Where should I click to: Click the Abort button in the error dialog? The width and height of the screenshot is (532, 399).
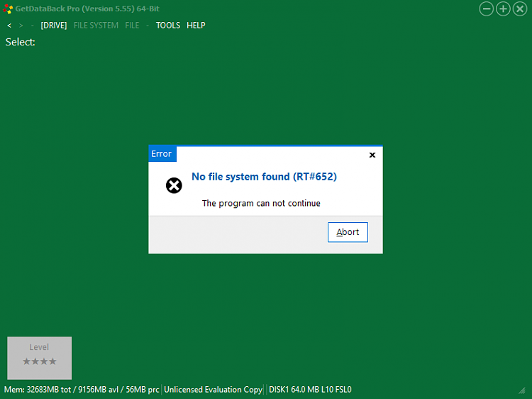[x=348, y=232]
